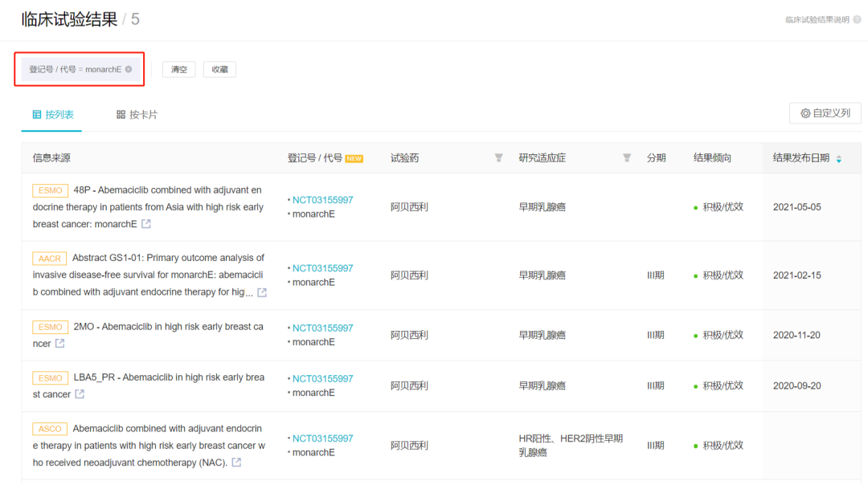Click help icon beside 临床试验结果说明
The height and width of the screenshot is (485, 868).
point(857,19)
